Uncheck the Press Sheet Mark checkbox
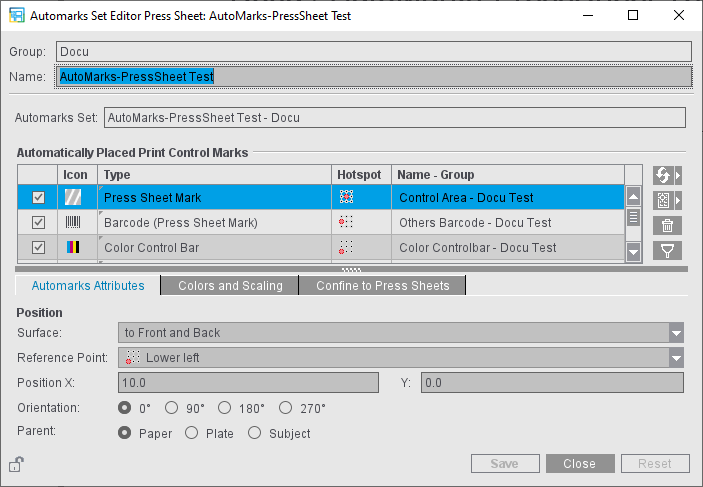 pyautogui.click(x=38, y=197)
